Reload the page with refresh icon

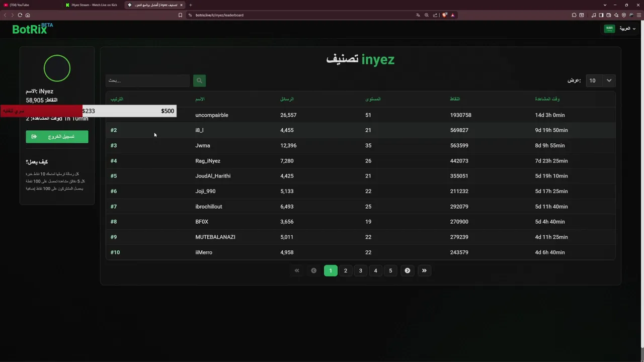pos(20,15)
